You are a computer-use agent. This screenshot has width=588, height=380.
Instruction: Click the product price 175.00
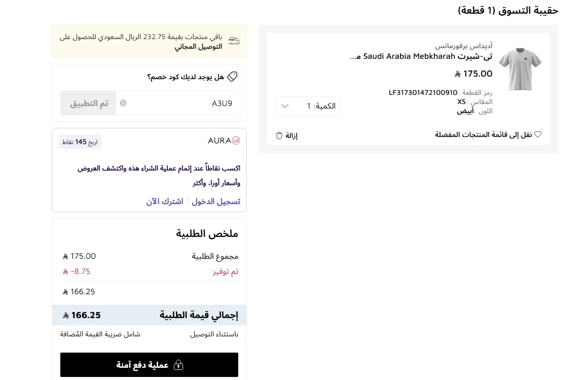[473, 74]
